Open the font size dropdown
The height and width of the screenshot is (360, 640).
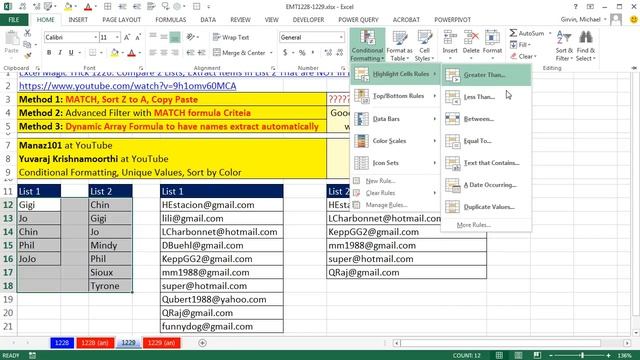pos(117,37)
